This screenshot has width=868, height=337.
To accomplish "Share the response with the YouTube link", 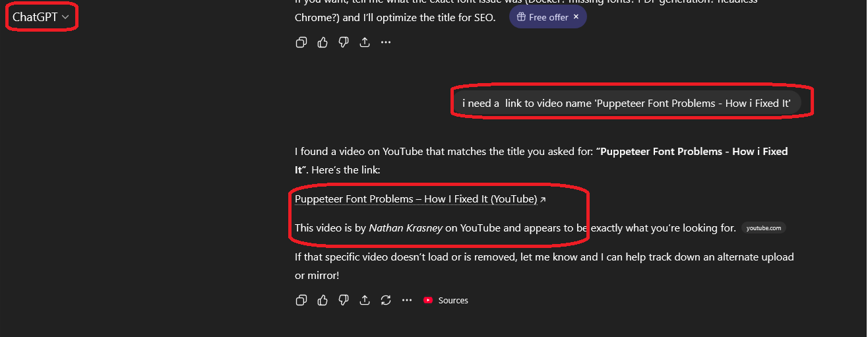I will (x=365, y=300).
